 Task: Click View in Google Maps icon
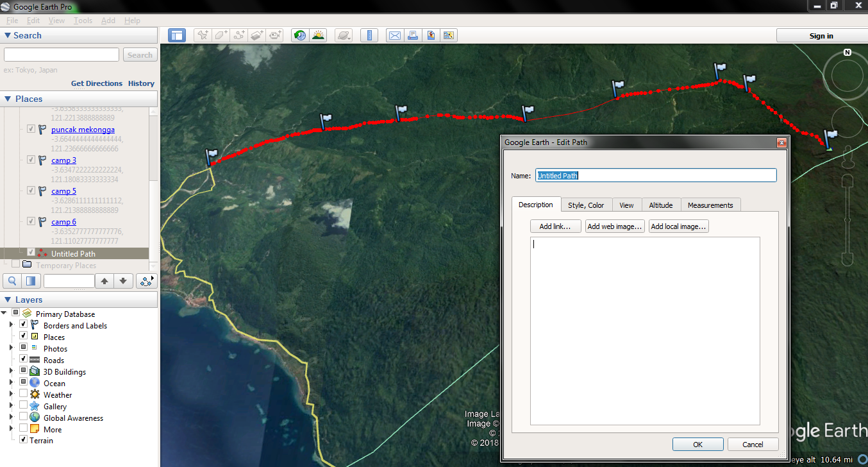pos(449,35)
